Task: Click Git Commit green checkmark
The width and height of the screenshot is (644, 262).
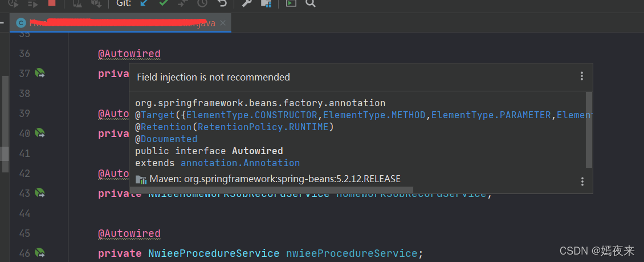Action: pyautogui.click(x=164, y=3)
